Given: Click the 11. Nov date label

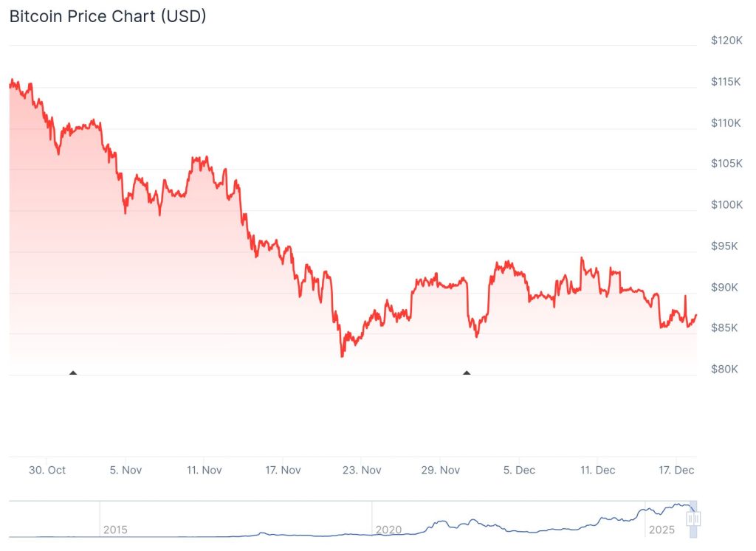Looking at the screenshot, I should pyautogui.click(x=203, y=470).
